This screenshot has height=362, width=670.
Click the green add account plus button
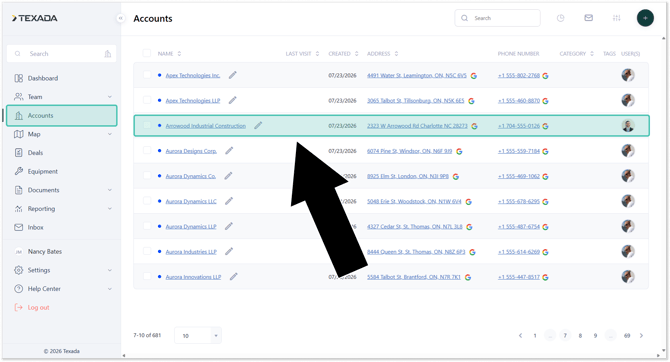[x=645, y=18]
